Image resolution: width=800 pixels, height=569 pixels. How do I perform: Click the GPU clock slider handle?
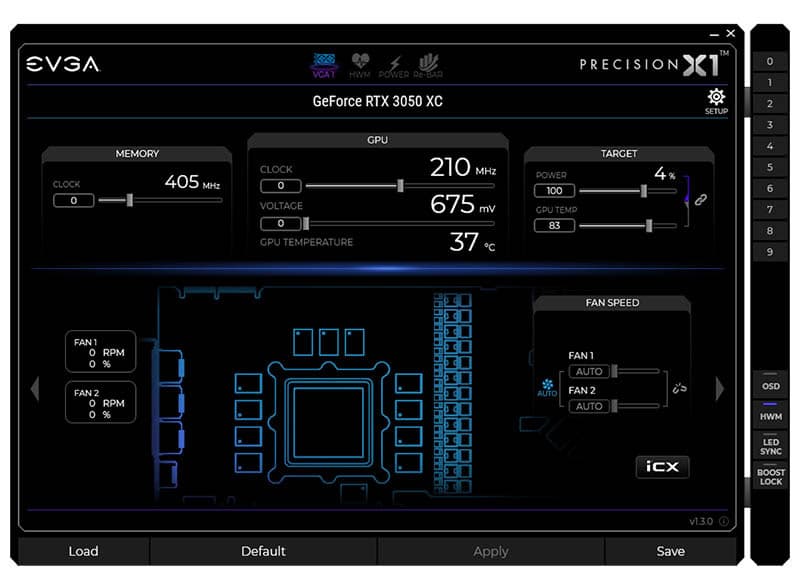400,185
